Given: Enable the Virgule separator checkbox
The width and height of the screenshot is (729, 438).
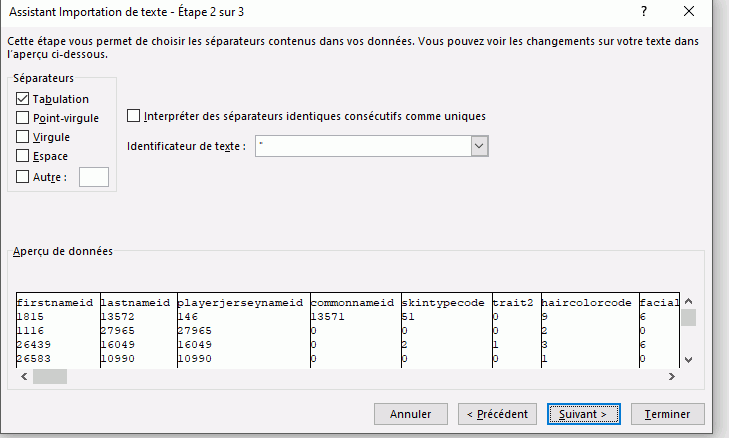Looking at the screenshot, I should (x=23, y=137).
